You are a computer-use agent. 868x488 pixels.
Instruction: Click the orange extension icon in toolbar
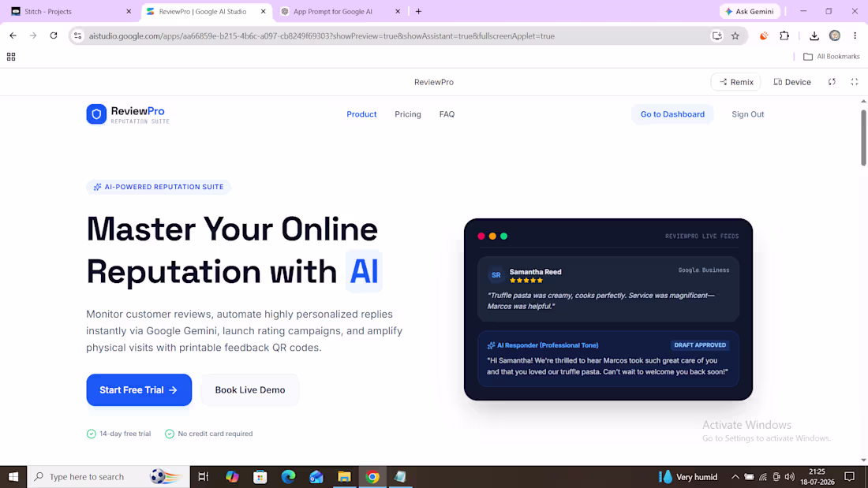coord(764,36)
